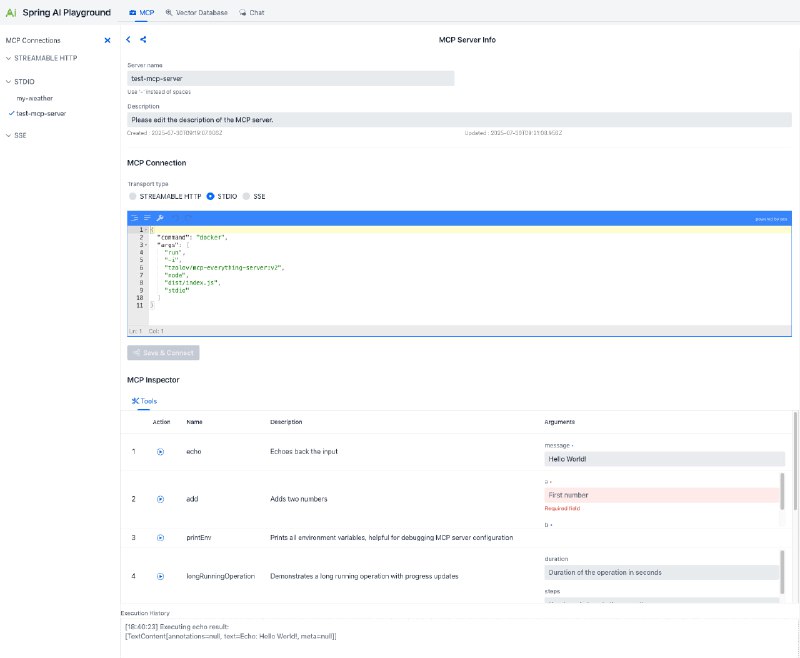Run the add tool with its play icon
Viewport: 800px width, 658px height.
tap(160, 499)
